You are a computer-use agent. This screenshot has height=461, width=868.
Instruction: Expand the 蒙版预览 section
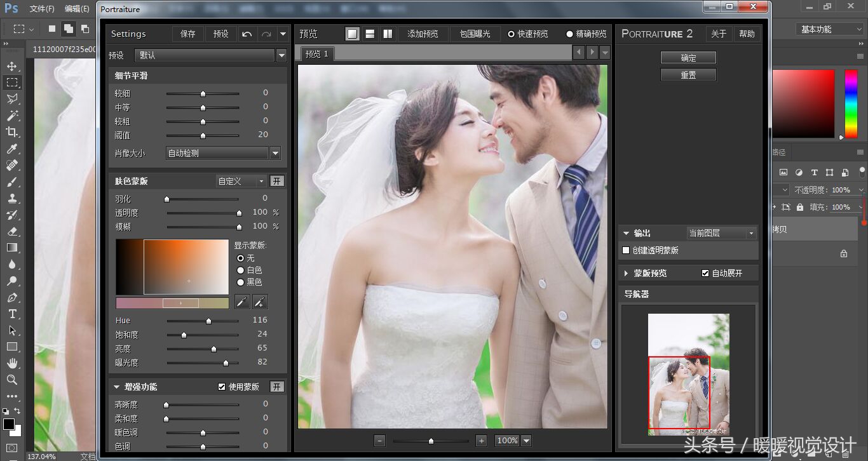[x=627, y=273]
